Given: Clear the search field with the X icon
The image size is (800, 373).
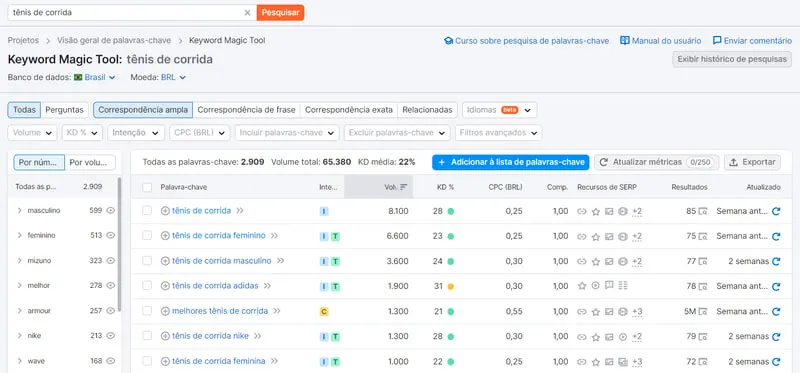Looking at the screenshot, I should click(247, 13).
